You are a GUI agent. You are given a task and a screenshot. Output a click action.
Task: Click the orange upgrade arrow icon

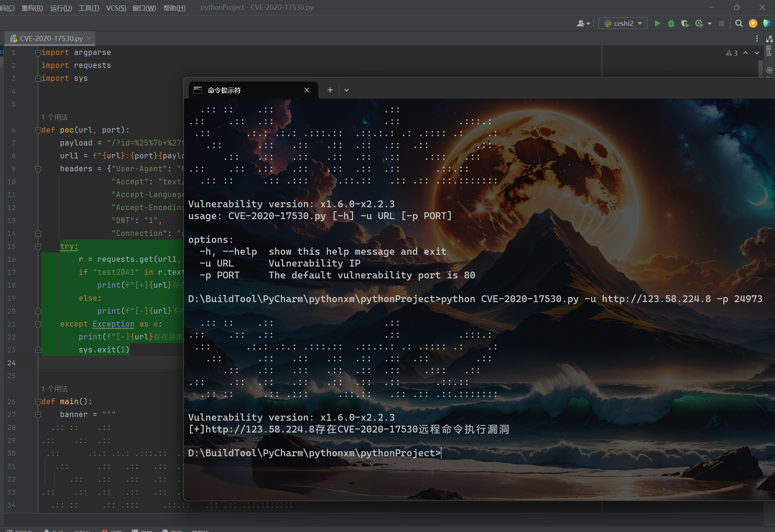(x=752, y=23)
